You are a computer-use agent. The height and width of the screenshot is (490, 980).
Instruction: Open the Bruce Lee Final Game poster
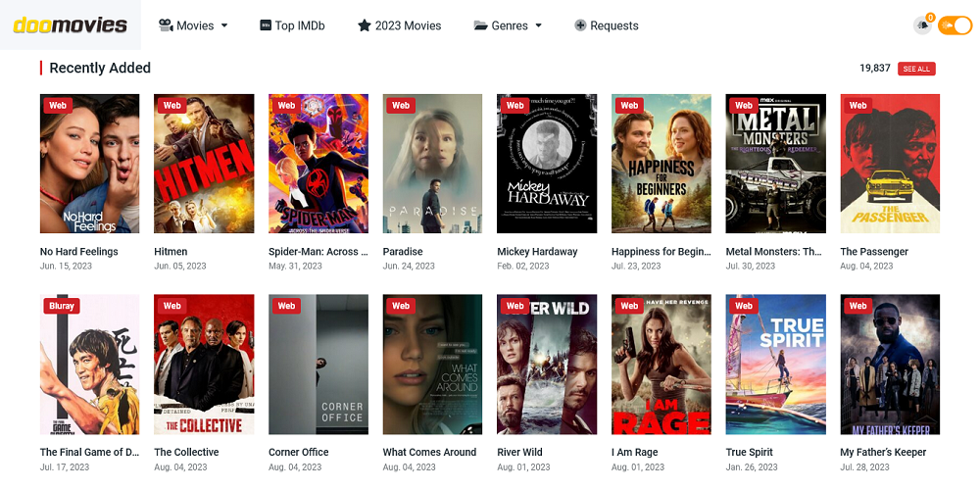tap(89, 365)
